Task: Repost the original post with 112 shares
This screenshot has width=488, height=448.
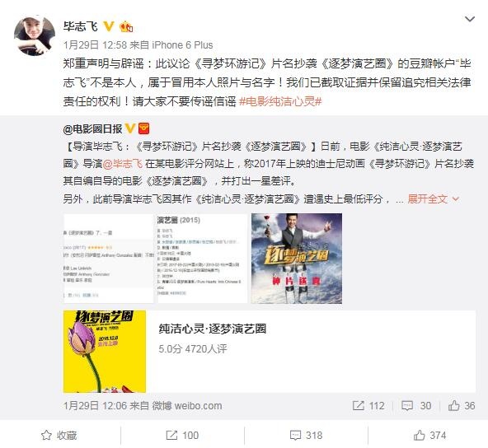Action: pyautogui.click(x=368, y=405)
